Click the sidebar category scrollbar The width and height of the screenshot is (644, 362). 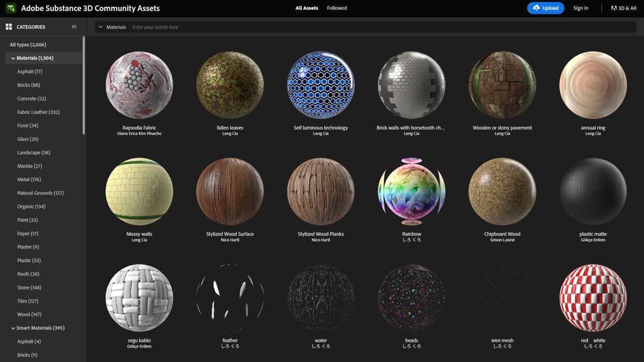click(x=84, y=86)
